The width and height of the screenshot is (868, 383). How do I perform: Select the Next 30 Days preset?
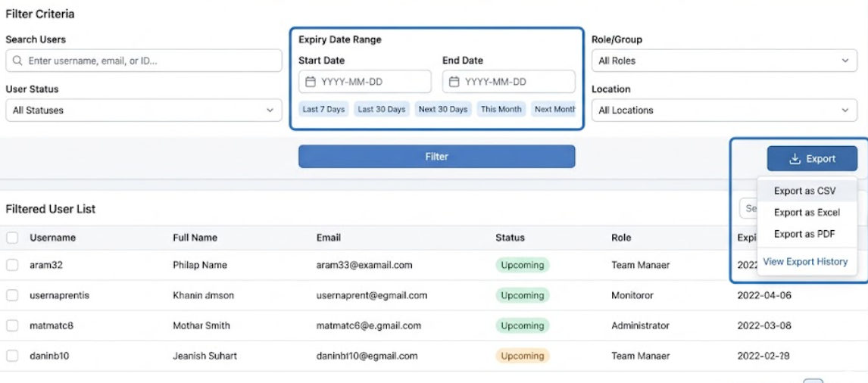443,109
